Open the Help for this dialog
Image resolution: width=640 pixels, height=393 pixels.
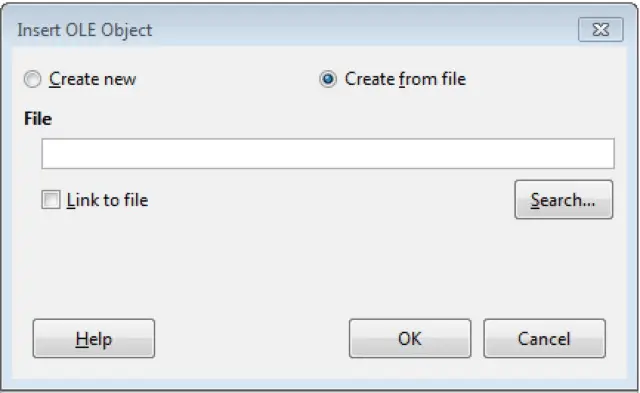point(94,338)
